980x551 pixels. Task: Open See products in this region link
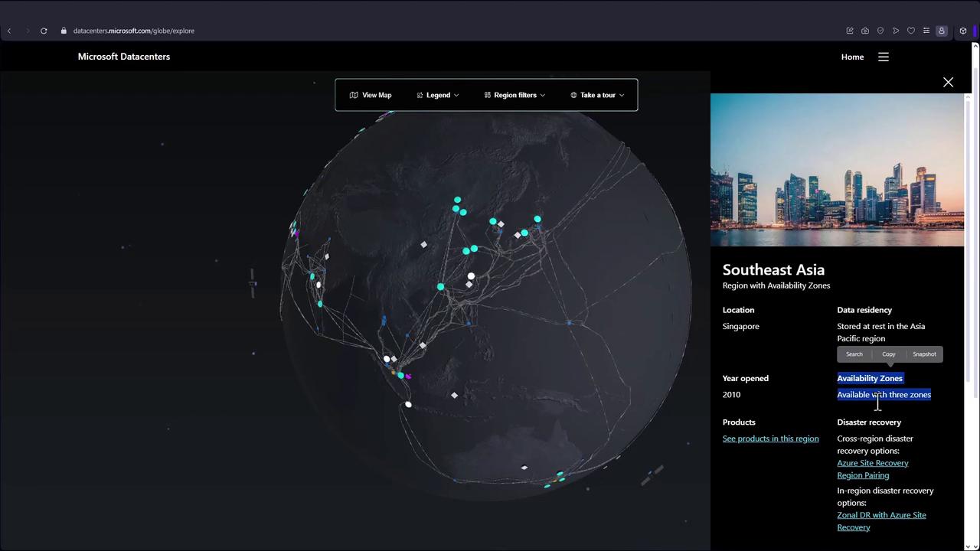coord(770,439)
